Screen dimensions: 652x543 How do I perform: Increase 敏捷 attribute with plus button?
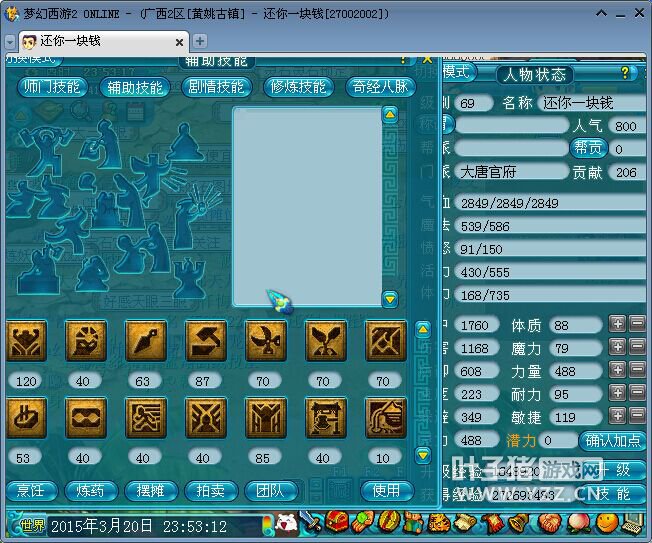(x=618, y=415)
